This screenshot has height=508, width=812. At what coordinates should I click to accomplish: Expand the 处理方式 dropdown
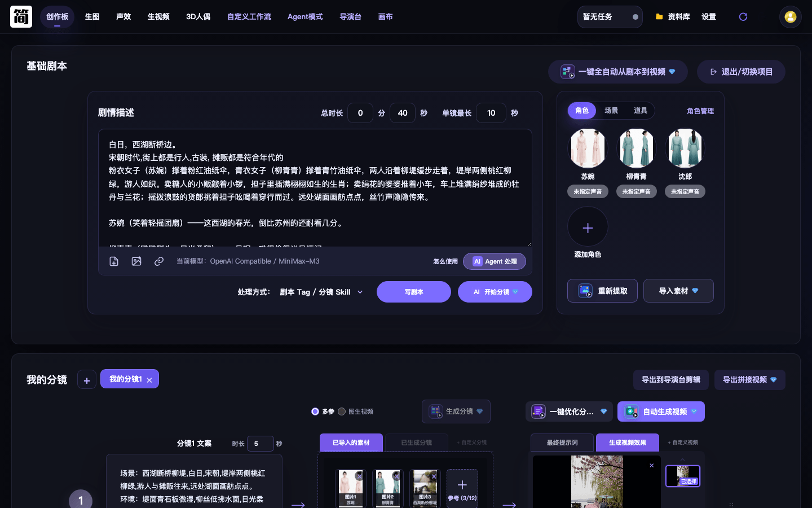click(321, 292)
